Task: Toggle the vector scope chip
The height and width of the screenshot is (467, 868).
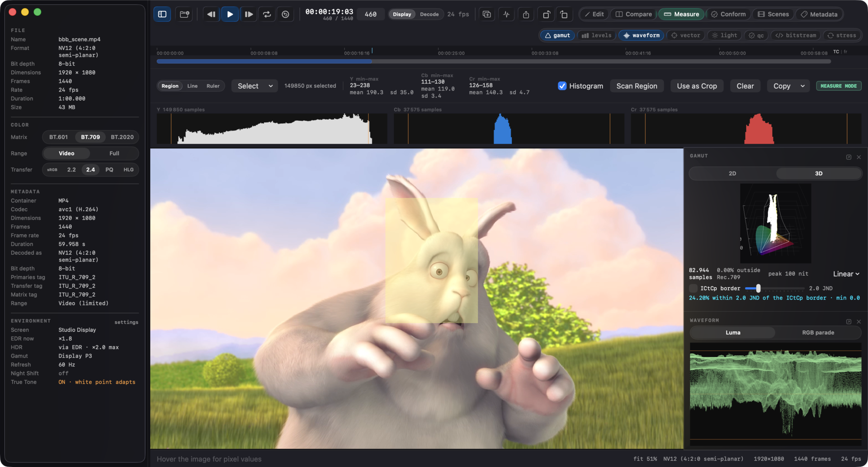Action: [x=686, y=35]
